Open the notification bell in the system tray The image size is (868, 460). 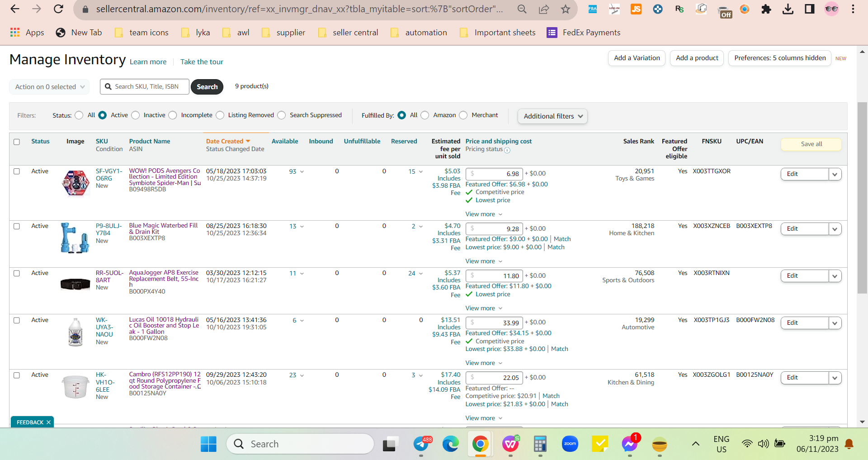click(849, 444)
